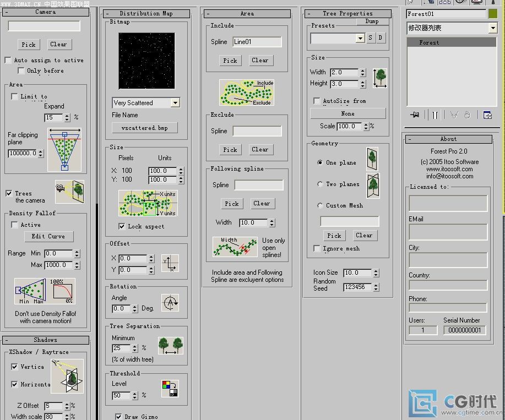505x420 pixels.
Task: Click the distribution bitmap preview thumbnail
Action: pyautogui.click(x=147, y=61)
